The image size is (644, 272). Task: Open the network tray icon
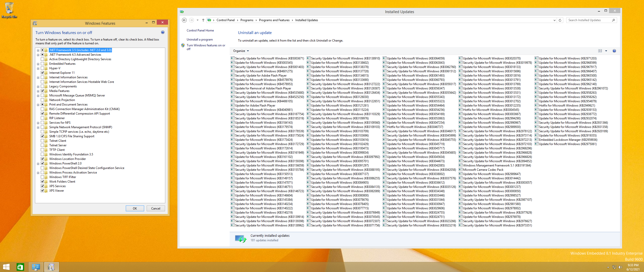tap(614, 267)
